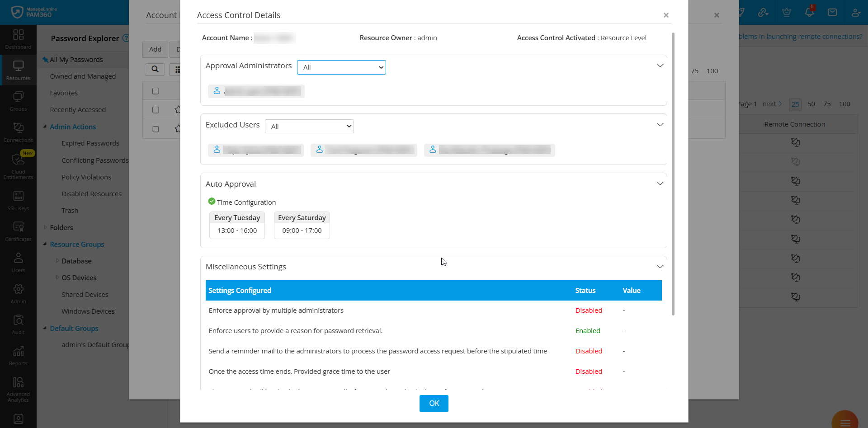Collapse the Miscellaneous Settings section chevron

click(x=660, y=266)
